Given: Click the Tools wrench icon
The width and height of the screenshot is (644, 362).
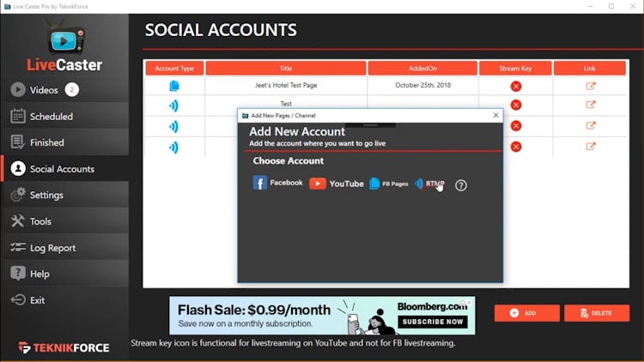Looking at the screenshot, I should coord(18,220).
